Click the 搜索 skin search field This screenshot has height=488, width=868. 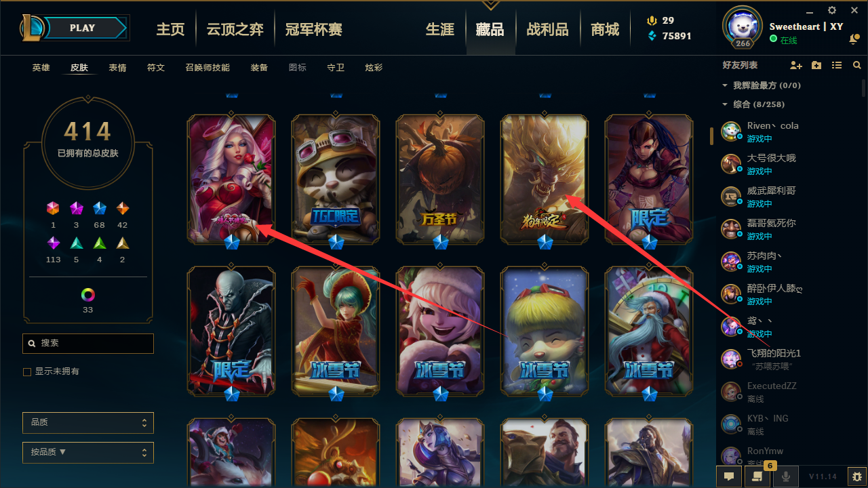pyautogui.click(x=88, y=344)
